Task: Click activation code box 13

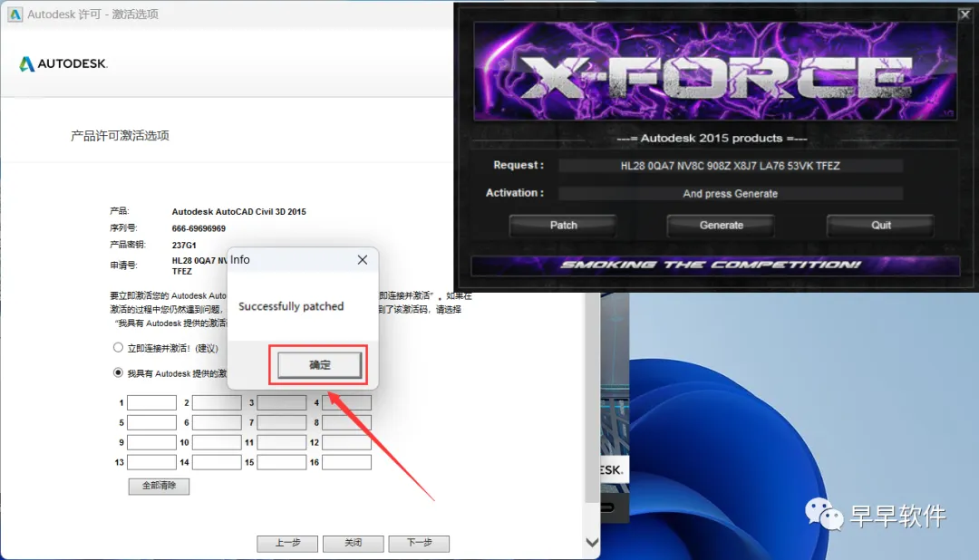Action: coord(151,463)
